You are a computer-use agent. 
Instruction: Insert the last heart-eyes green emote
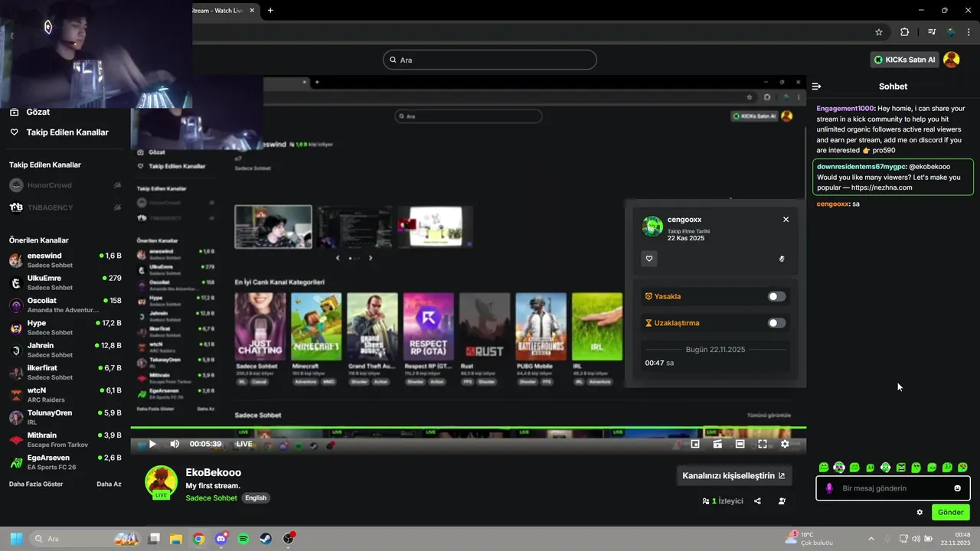(962, 468)
